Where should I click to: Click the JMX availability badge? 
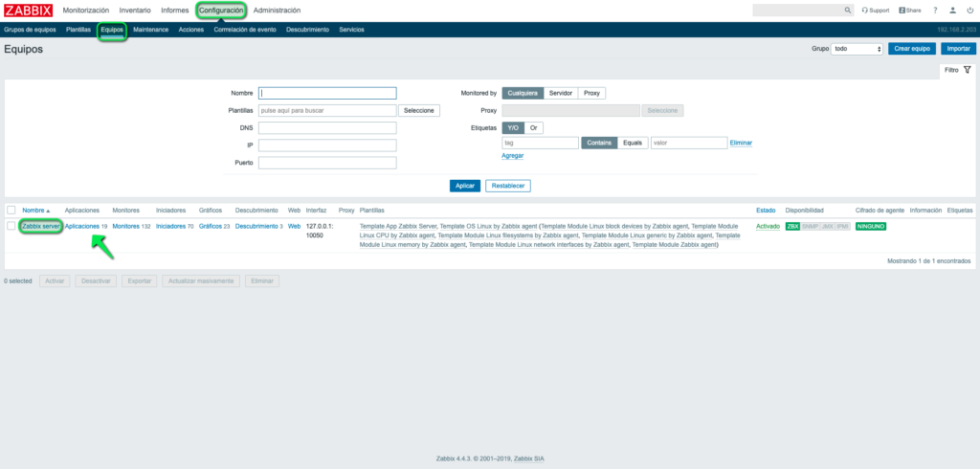(x=828, y=226)
